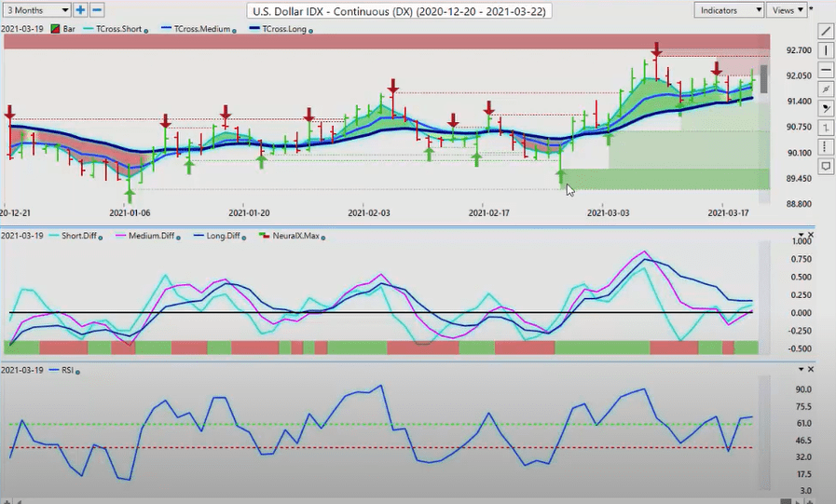Click the Medium.Diff legend label
The width and height of the screenshot is (836, 504).
[x=151, y=236]
